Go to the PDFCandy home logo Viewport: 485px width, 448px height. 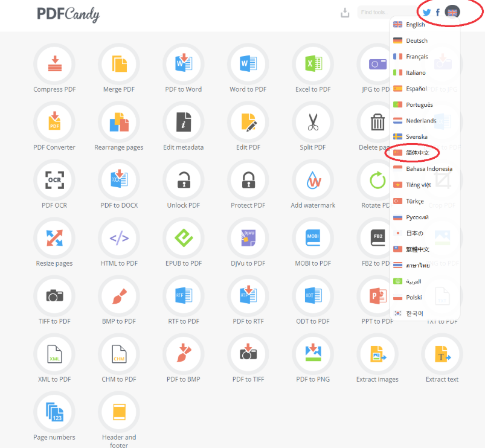tap(68, 14)
